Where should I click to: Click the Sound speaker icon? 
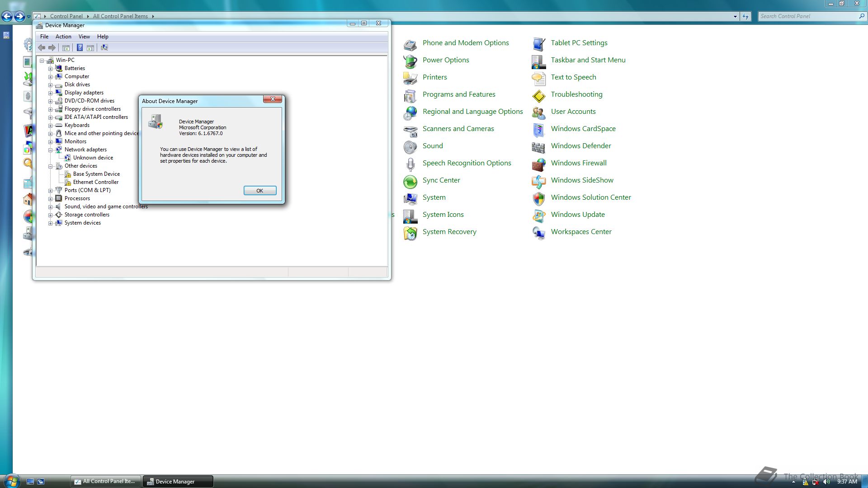click(x=410, y=146)
